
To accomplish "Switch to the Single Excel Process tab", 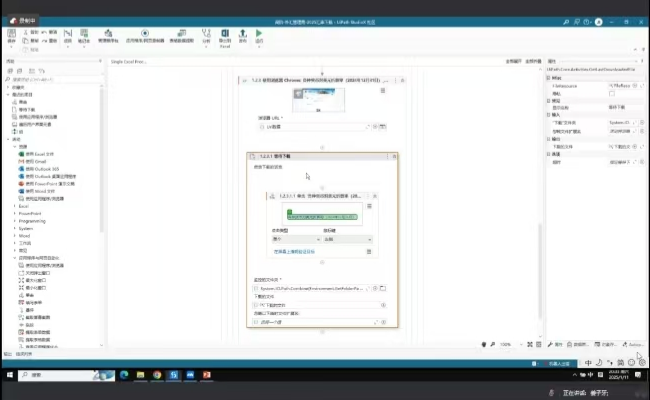I will point(128,61).
